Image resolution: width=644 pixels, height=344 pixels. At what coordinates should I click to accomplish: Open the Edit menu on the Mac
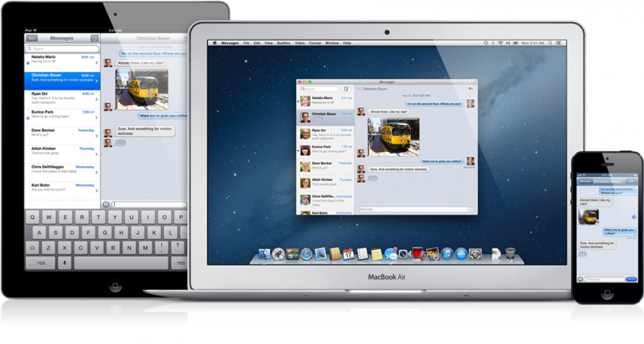pyautogui.click(x=257, y=43)
